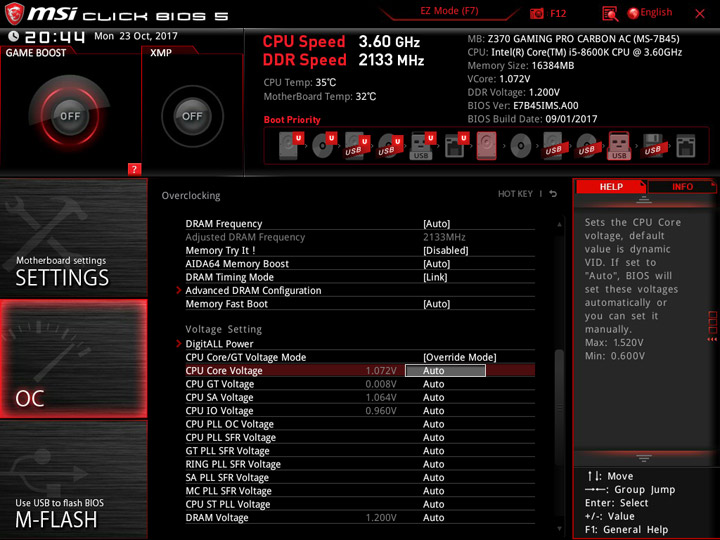Click the back arrow next to HOT KEY
The height and width of the screenshot is (540, 720).
tap(553, 194)
